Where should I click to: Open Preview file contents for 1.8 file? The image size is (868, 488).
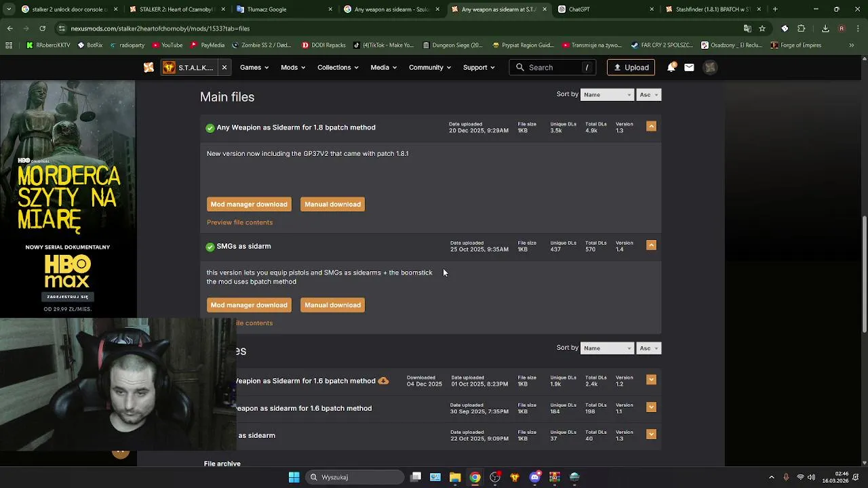pos(239,222)
